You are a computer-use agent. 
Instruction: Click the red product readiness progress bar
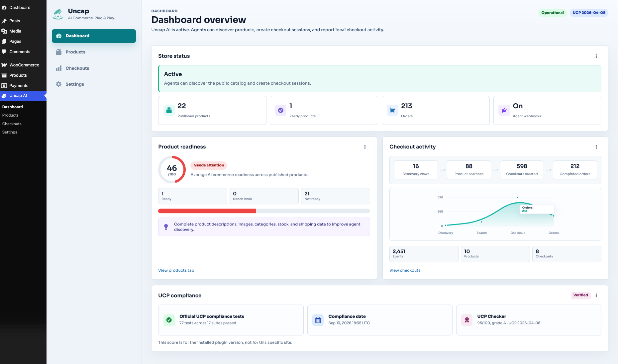[207, 211]
